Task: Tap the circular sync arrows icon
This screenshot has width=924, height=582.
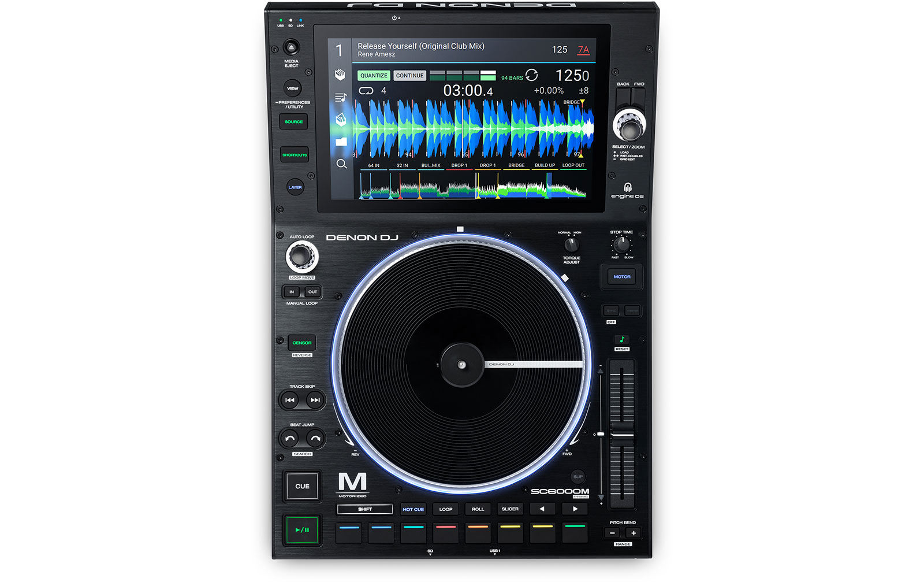Action: click(x=531, y=75)
